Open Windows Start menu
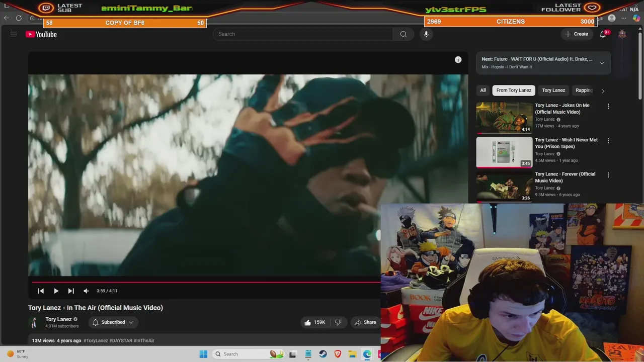644x362 pixels. (203, 354)
